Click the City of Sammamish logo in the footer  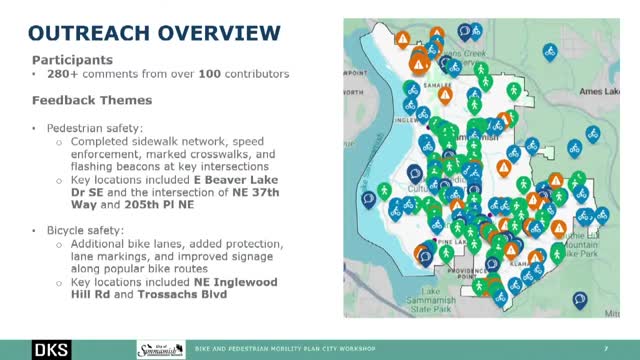(x=161, y=350)
